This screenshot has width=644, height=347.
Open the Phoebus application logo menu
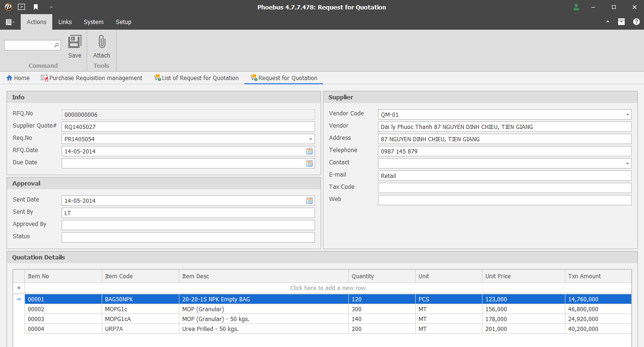pyautogui.click(x=8, y=7)
